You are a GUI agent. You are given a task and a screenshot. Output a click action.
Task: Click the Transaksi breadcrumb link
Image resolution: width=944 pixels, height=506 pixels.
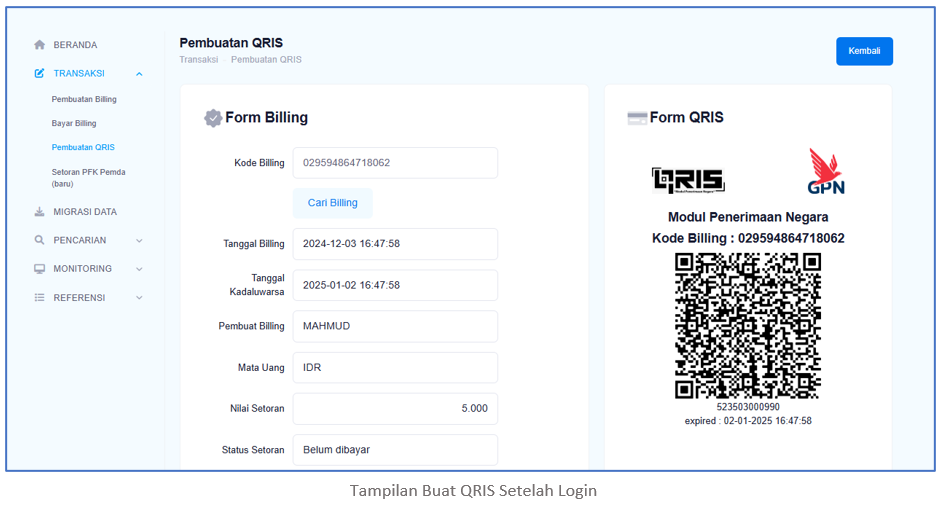(198, 60)
